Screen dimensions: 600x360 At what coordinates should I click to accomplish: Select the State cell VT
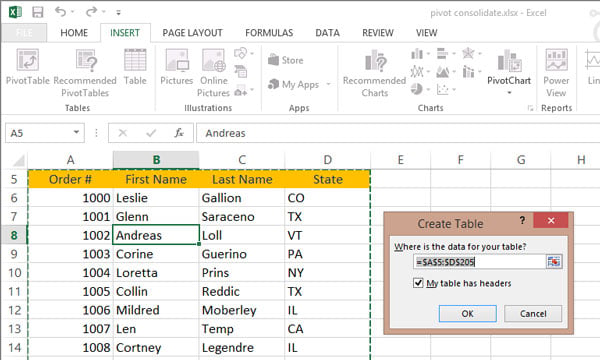pos(328,235)
